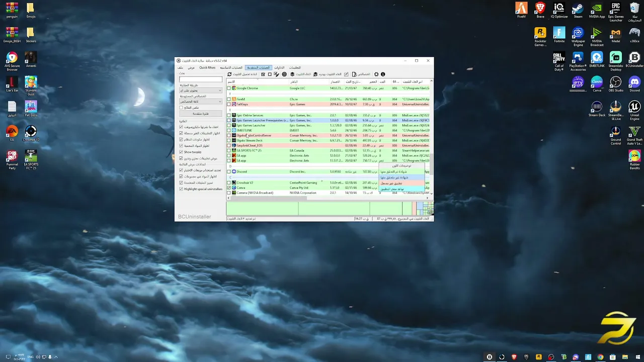Click the invert selection toolbar icon
644x362 pixels.
tap(276, 74)
